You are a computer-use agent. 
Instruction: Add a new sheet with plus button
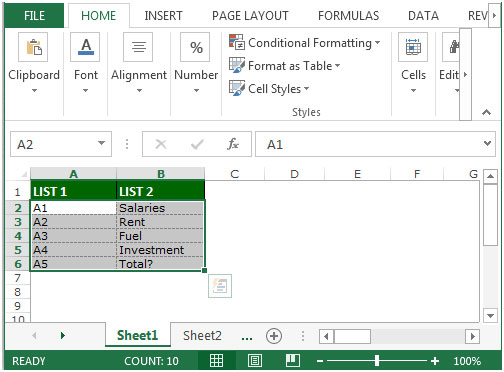tap(274, 336)
